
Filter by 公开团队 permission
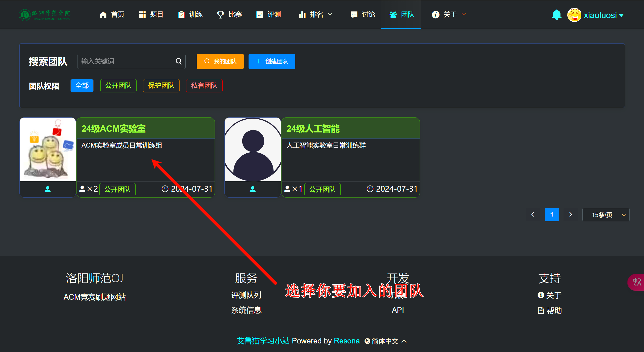[x=118, y=86]
